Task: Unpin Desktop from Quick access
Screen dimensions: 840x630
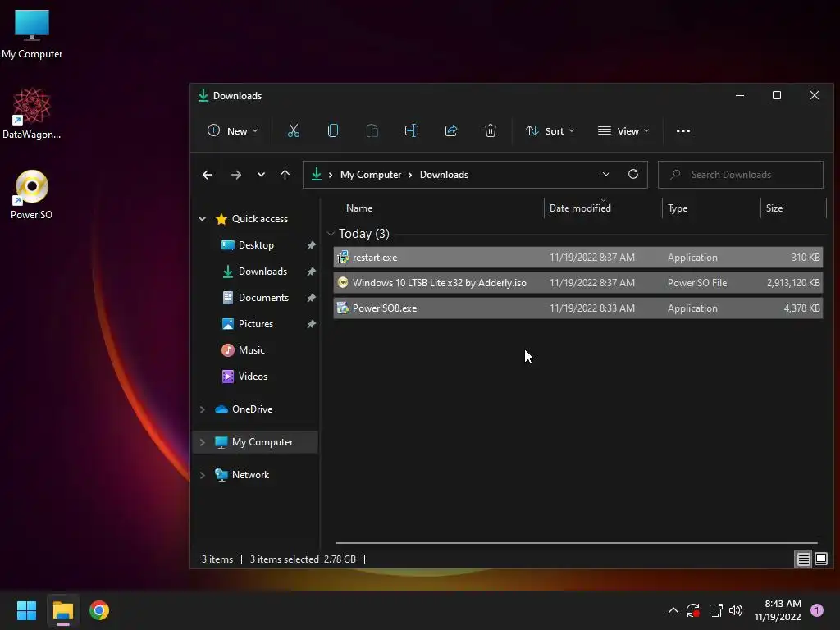Action: (x=311, y=245)
